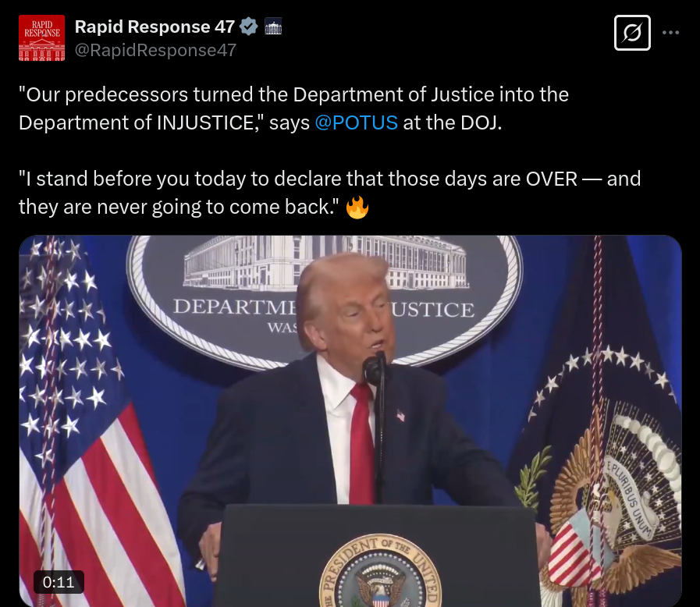Click the word INJUSTICE in the post
This screenshot has height=607, width=700.
pos(205,122)
